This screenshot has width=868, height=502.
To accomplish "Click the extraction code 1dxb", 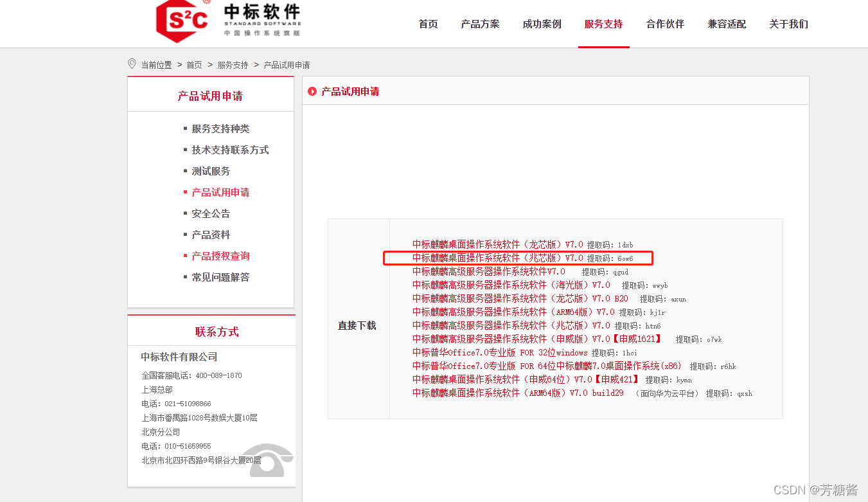I will [625, 246].
